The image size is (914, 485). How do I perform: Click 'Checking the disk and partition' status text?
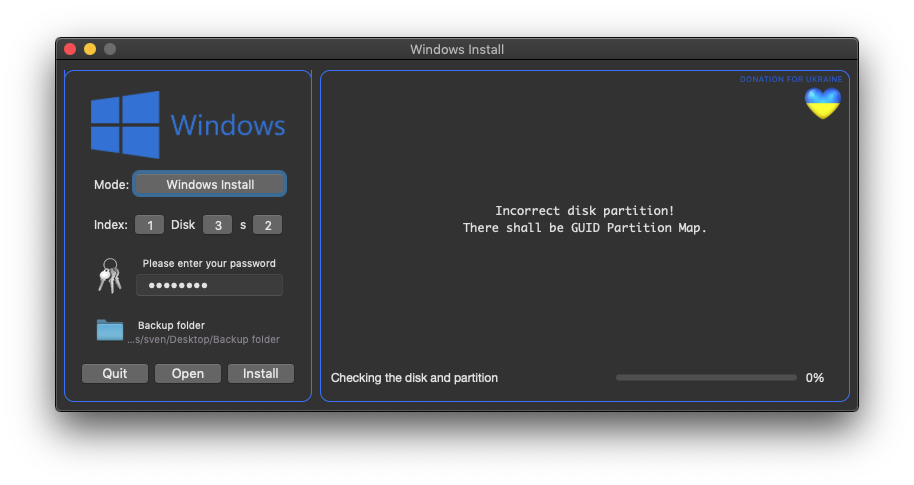click(414, 378)
